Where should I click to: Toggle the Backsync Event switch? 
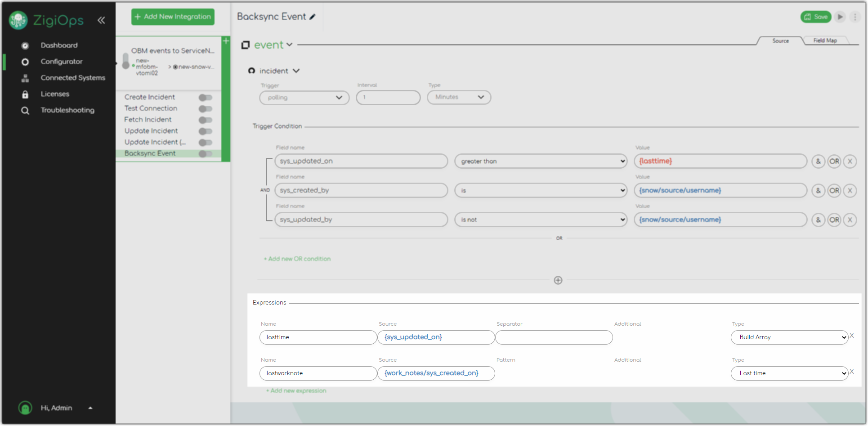[205, 154]
